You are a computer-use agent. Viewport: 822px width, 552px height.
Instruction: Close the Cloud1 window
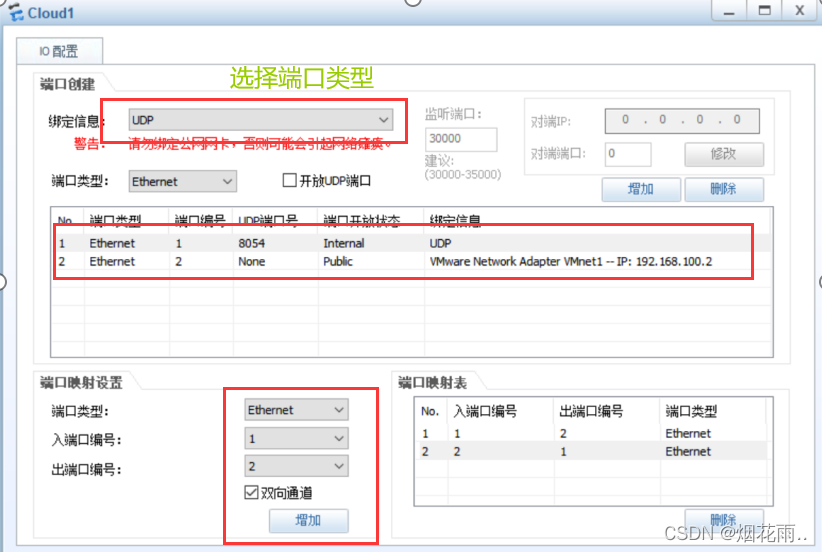point(800,10)
